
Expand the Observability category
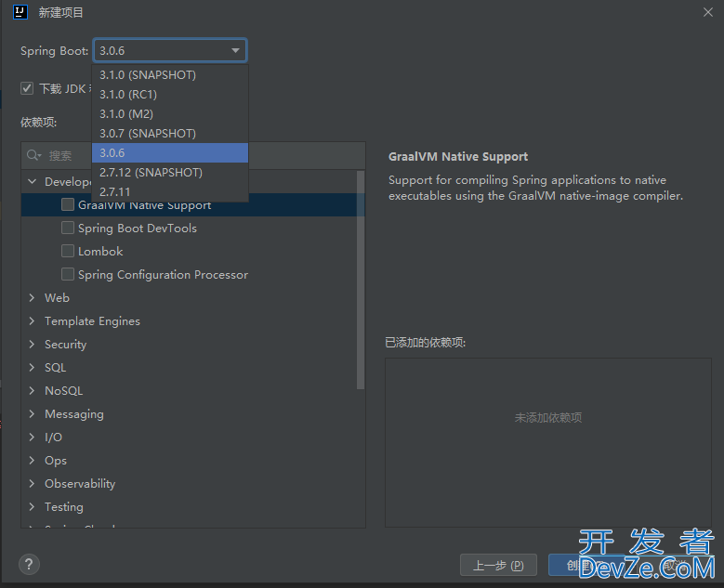32,483
